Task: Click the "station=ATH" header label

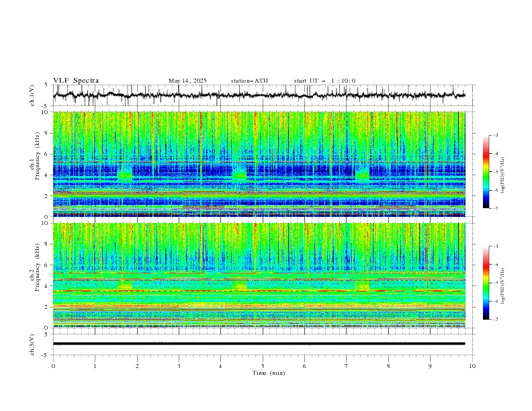Action: pyautogui.click(x=249, y=81)
